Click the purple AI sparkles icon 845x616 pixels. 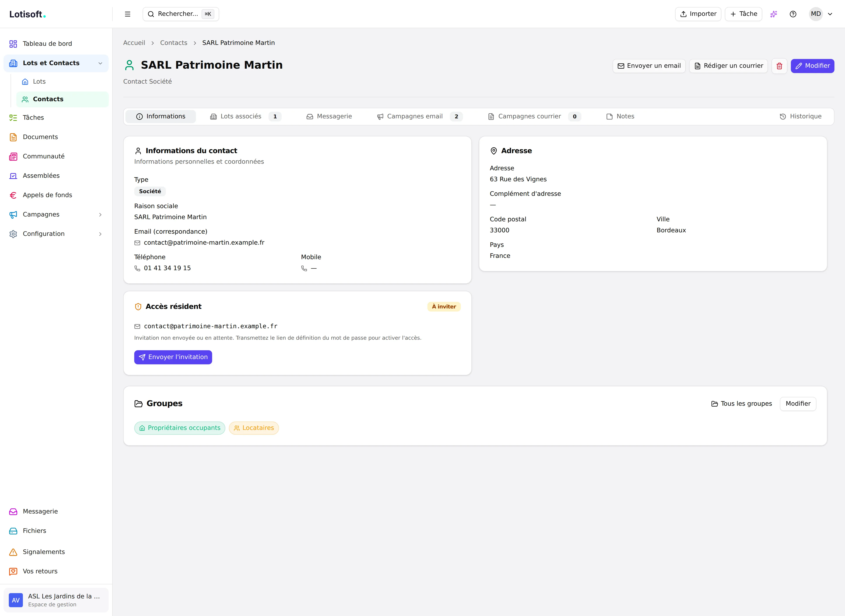(x=774, y=14)
